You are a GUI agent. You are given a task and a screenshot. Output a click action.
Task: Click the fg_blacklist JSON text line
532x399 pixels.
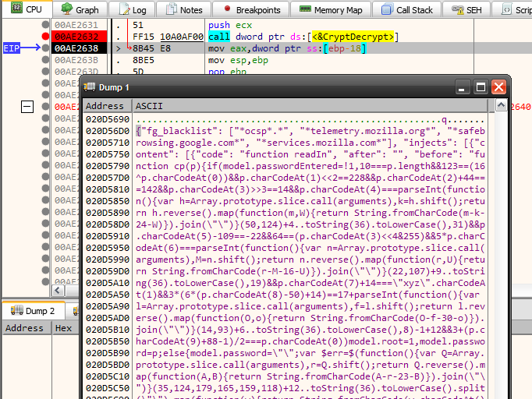click(x=310, y=131)
